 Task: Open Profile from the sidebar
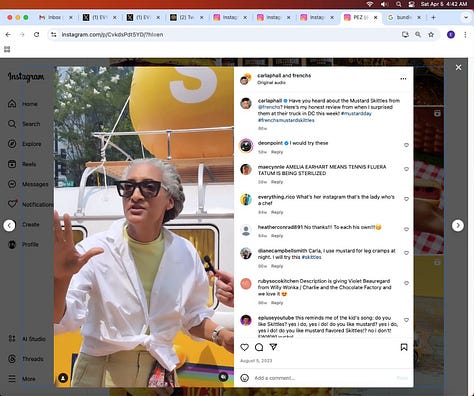click(23, 244)
